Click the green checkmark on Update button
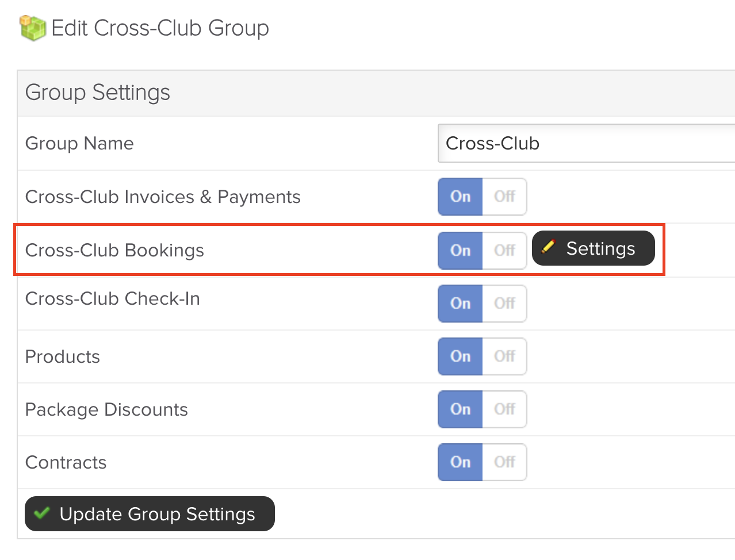The image size is (735, 560). tap(41, 513)
